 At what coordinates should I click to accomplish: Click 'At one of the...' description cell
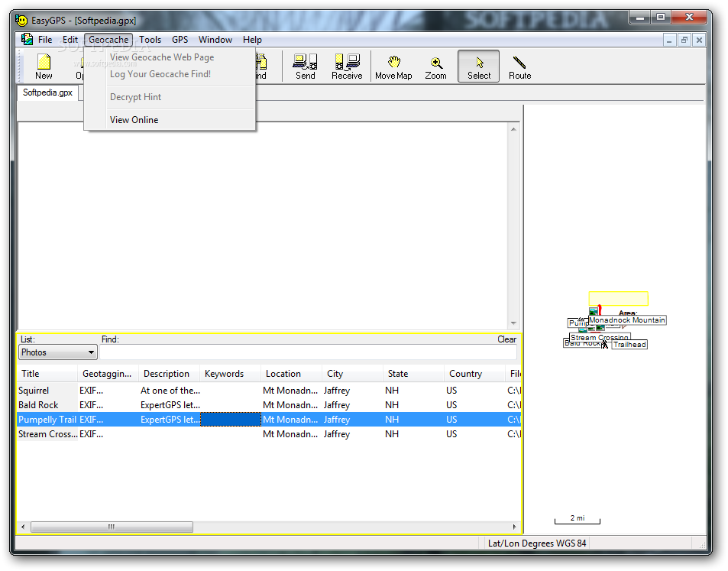tap(170, 391)
